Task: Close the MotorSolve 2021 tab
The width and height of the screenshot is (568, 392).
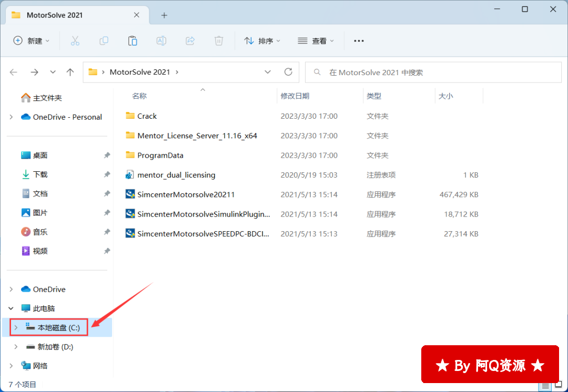Action: [137, 15]
